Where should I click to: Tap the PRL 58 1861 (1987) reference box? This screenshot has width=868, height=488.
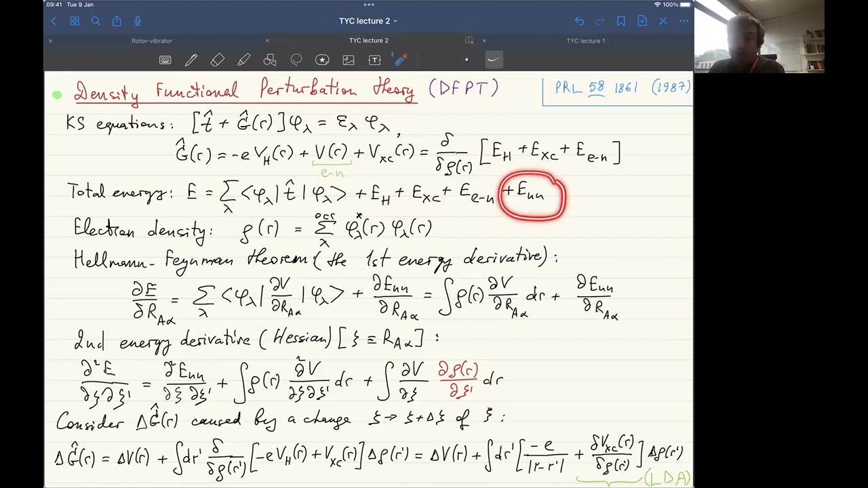click(x=618, y=91)
